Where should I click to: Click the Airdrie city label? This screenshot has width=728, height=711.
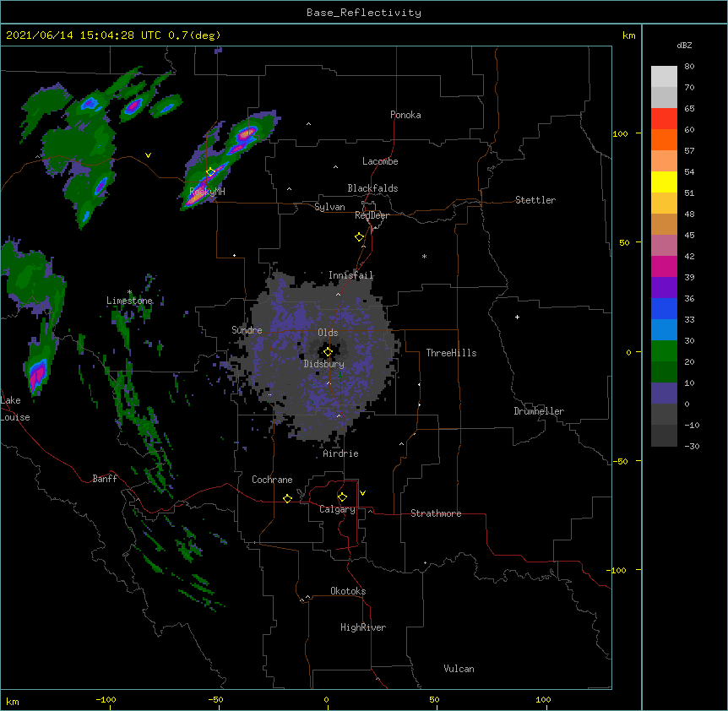click(x=340, y=453)
